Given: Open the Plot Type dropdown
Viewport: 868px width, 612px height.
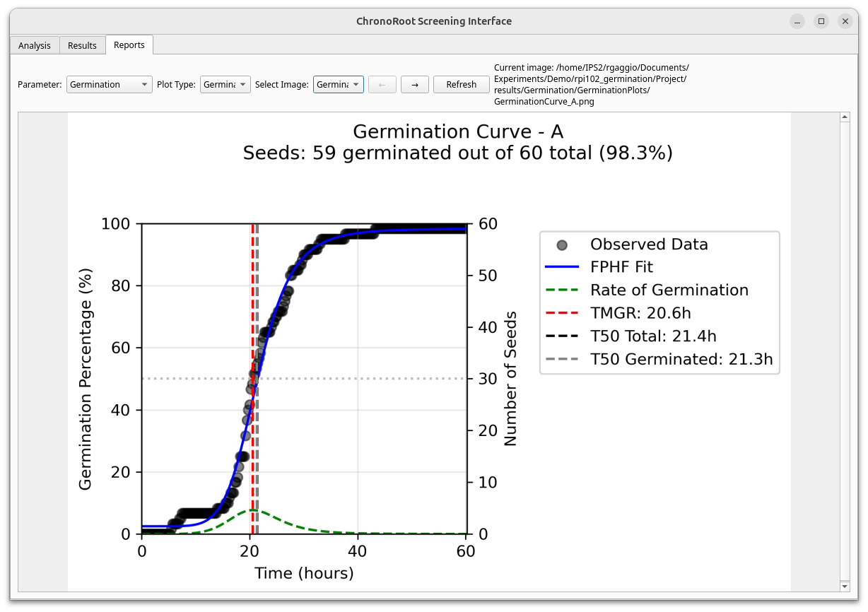Looking at the screenshot, I should 225,83.
